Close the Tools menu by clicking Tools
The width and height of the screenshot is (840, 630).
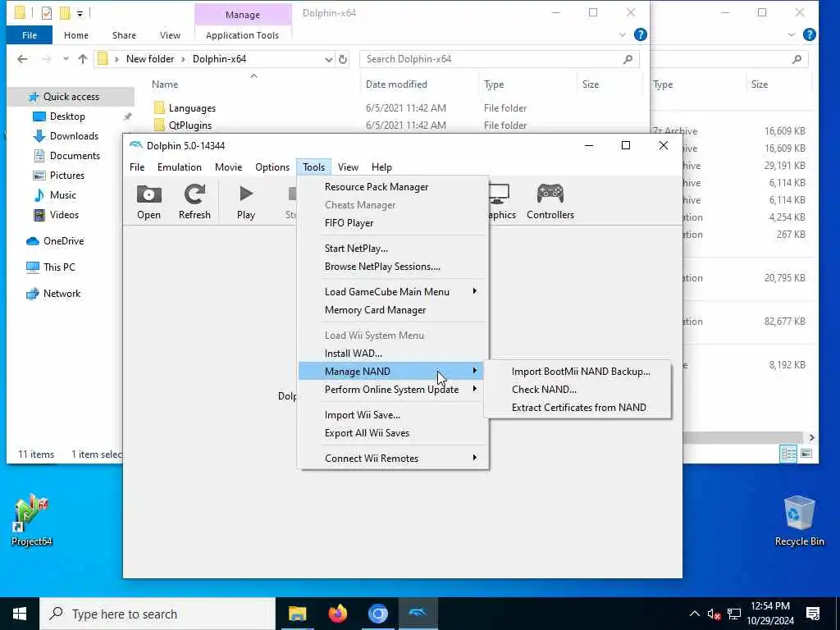[313, 167]
